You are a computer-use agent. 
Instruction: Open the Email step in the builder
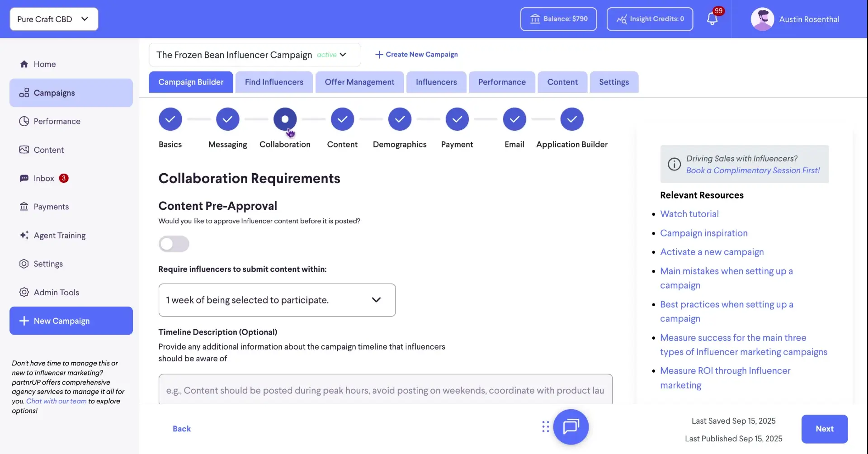click(514, 119)
